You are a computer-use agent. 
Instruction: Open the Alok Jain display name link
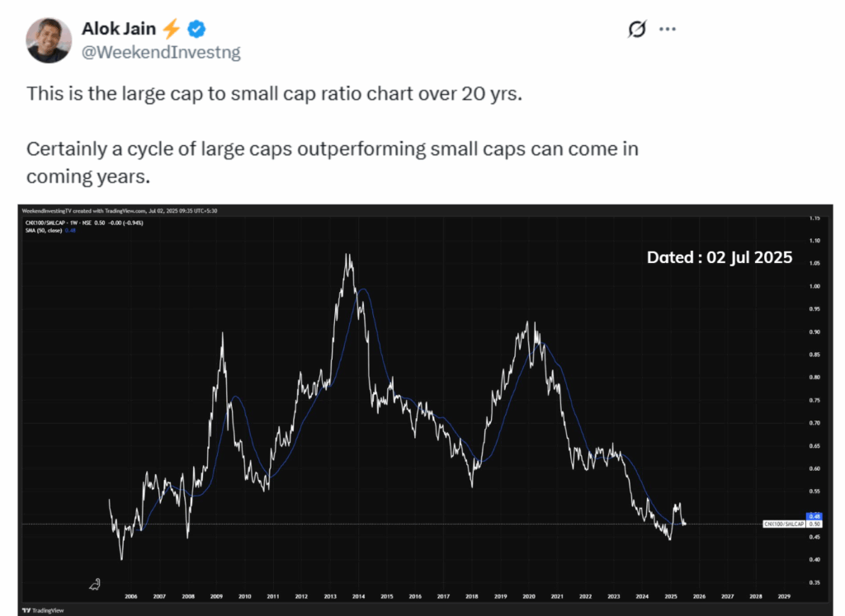click(119, 29)
